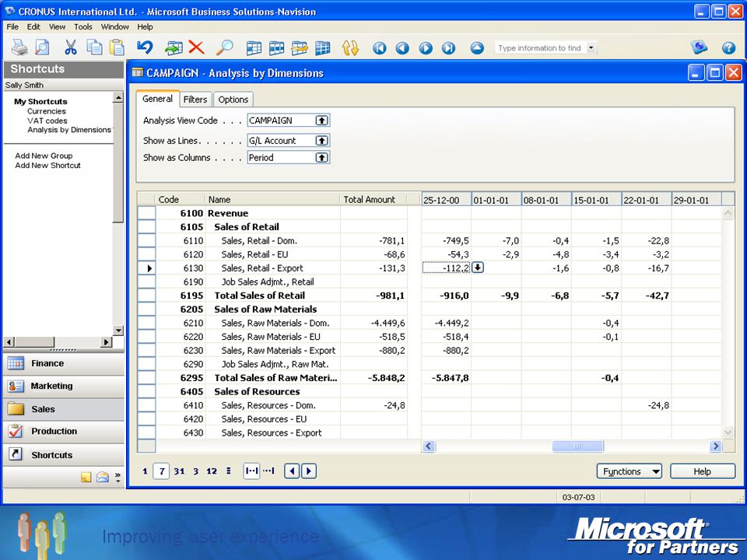The image size is (747, 560).
Task: Open the Marketing menu group
Action: click(63, 387)
